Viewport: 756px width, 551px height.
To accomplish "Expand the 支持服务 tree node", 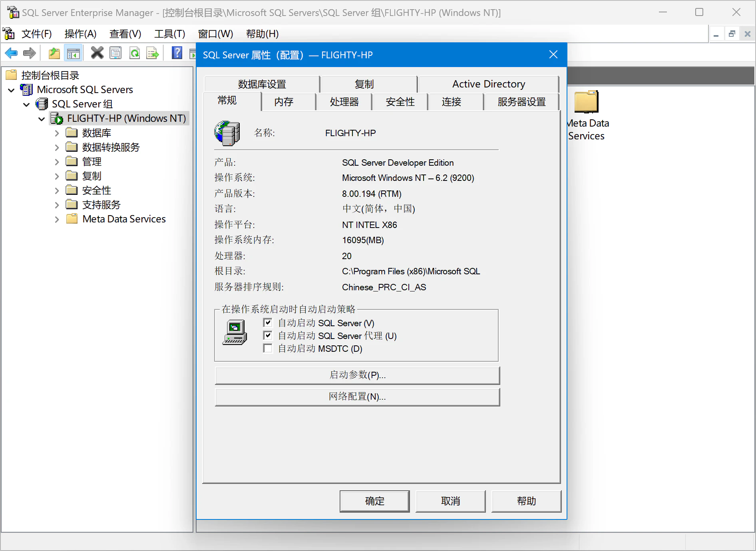I will tap(57, 205).
